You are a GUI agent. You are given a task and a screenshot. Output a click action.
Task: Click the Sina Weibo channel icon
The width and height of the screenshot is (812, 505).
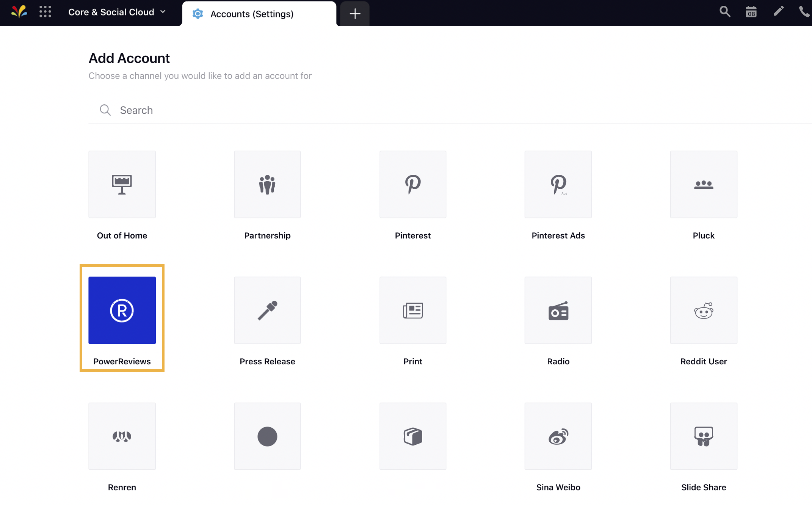pyautogui.click(x=558, y=436)
